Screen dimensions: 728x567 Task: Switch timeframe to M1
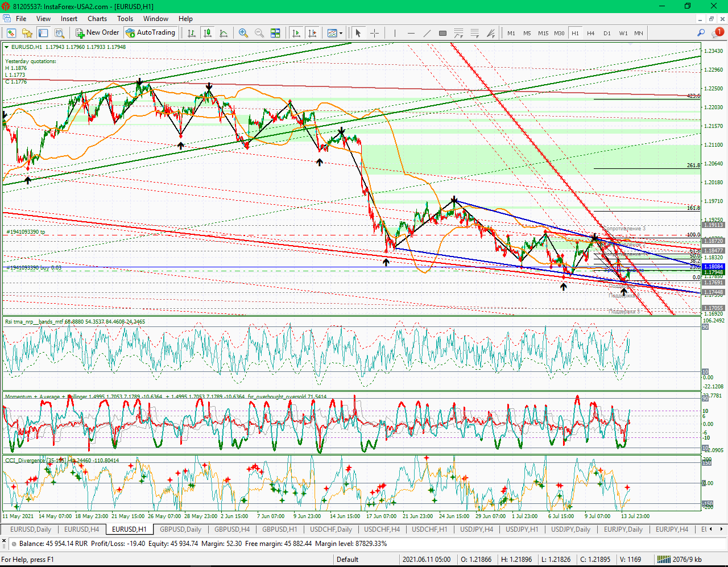click(x=511, y=33)
